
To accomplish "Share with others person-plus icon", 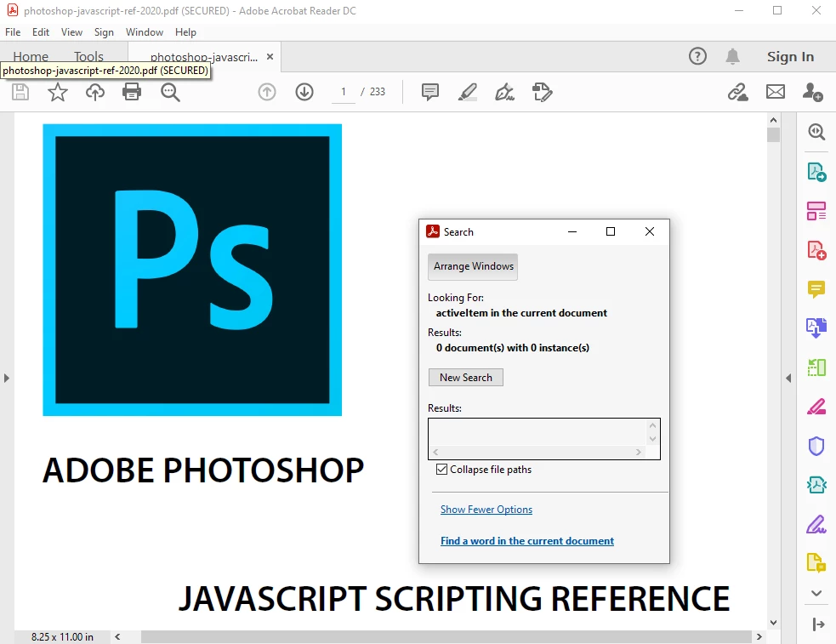I will click(x=812, y=92).
